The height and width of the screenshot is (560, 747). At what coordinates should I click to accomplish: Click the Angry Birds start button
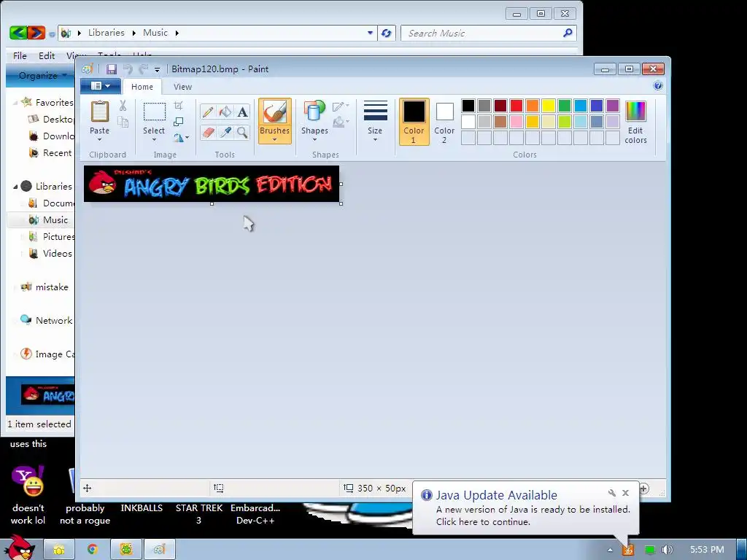(x=20, y=548)
